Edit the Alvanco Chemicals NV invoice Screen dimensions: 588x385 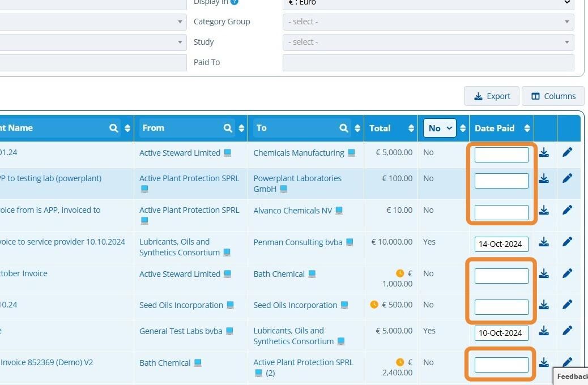click(x=568, y=209)
